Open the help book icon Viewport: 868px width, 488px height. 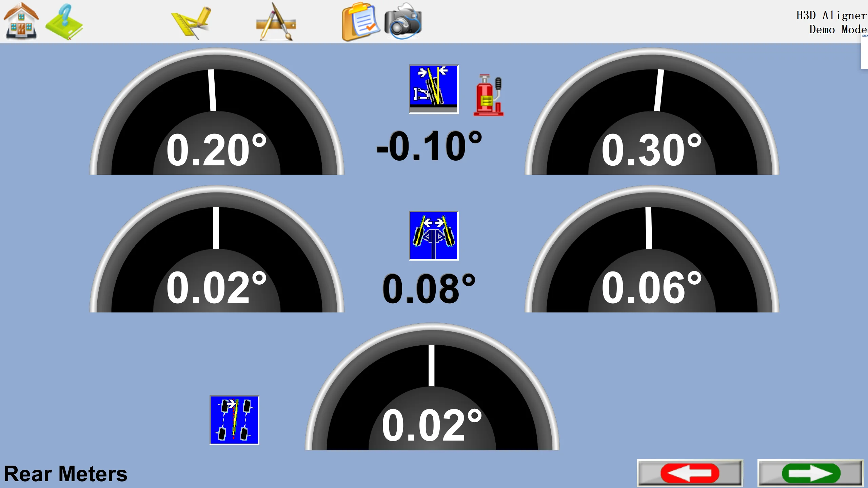click(64, 22)
